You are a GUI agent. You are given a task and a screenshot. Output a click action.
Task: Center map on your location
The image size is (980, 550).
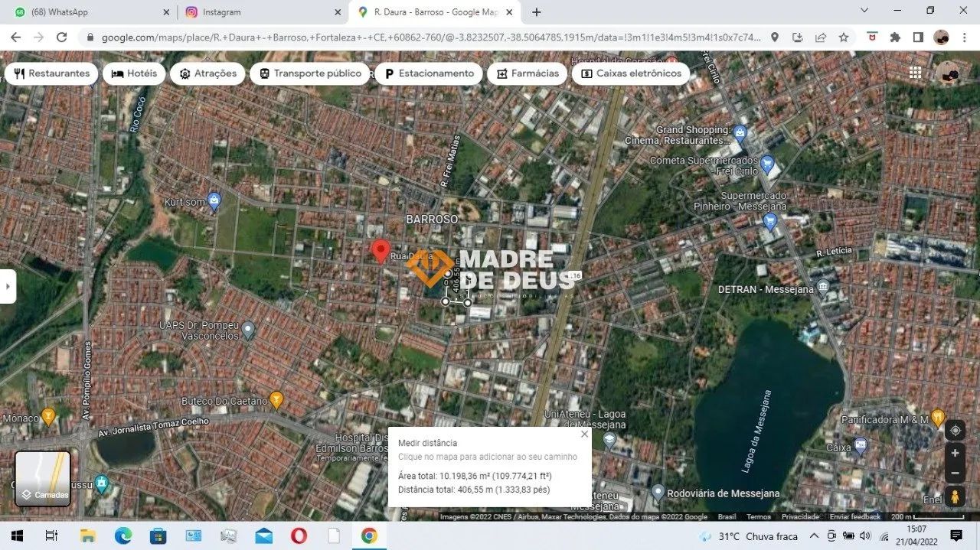coord(955,431)
